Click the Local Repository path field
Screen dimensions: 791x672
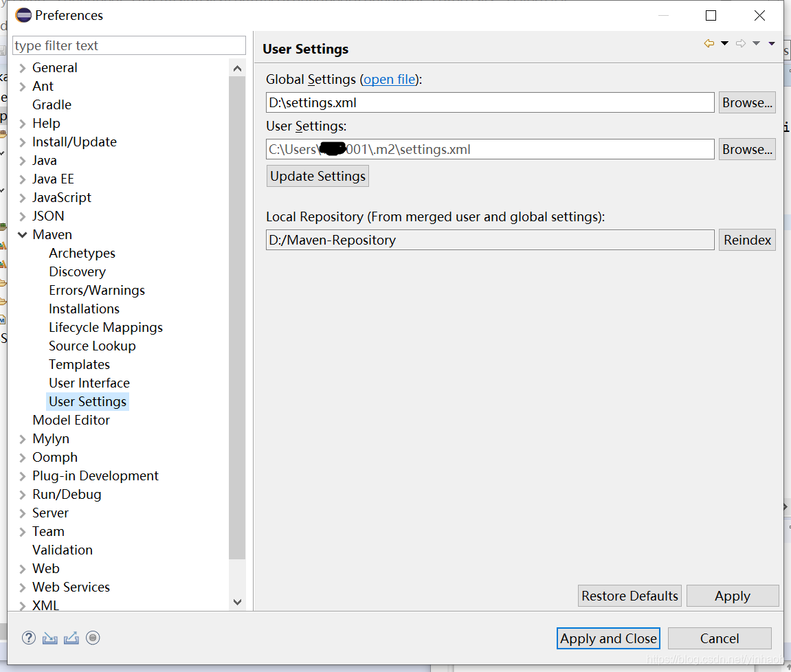click(x=490, y=240)
